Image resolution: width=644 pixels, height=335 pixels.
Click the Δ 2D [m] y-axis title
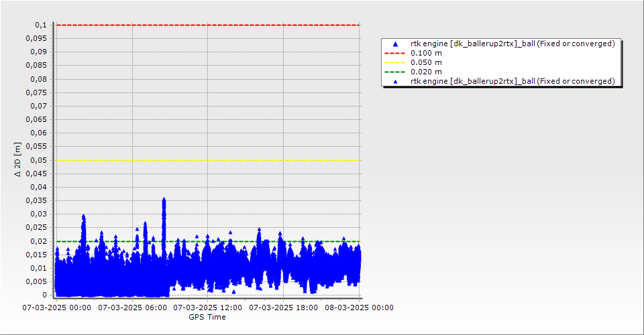18,159
